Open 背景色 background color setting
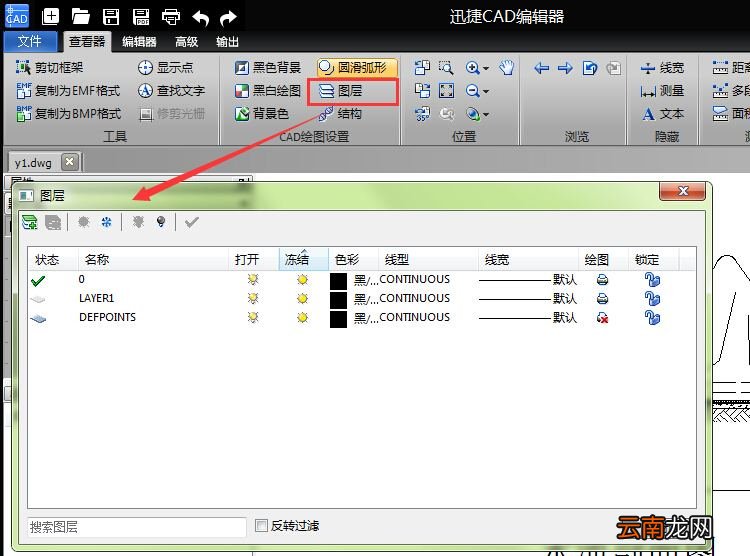This screenshot has height=556, width=750. point(262,113)
